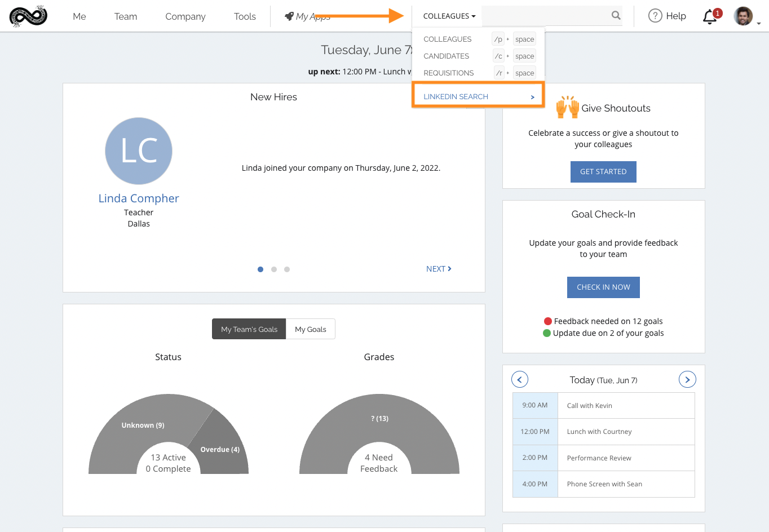This screenshot has width=769, height=532.
Task: Click the 12:00 PM time slot
Action: pyautogui.click(x=535, y=432)
